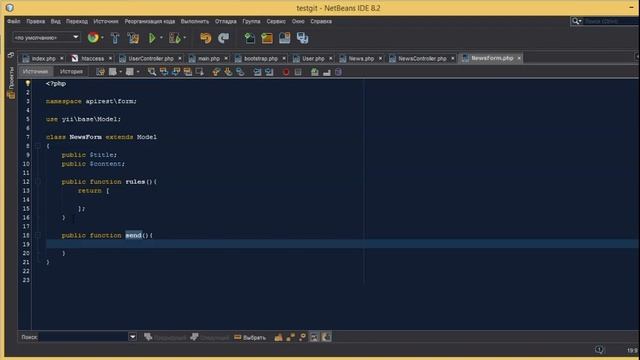Switch to История view button
The image size is (640, 360).
click(x=71, y=72)
